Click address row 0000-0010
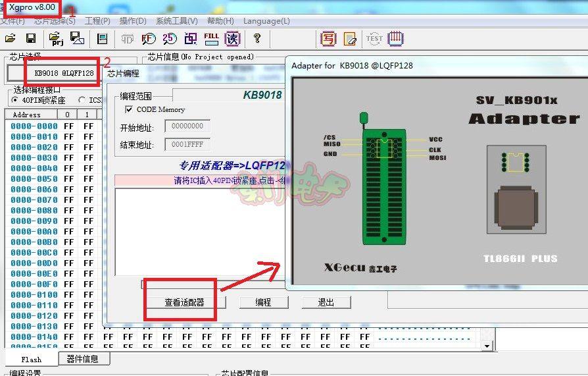The height and width of the screenshot is (376, 588). coord(34,137)
